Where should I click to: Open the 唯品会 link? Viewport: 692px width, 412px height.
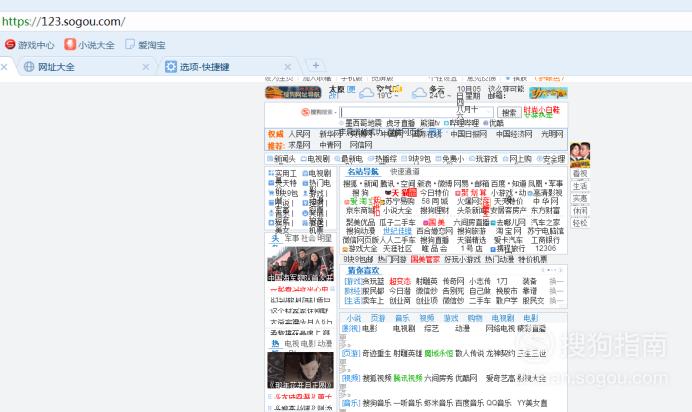coord(434,248)
